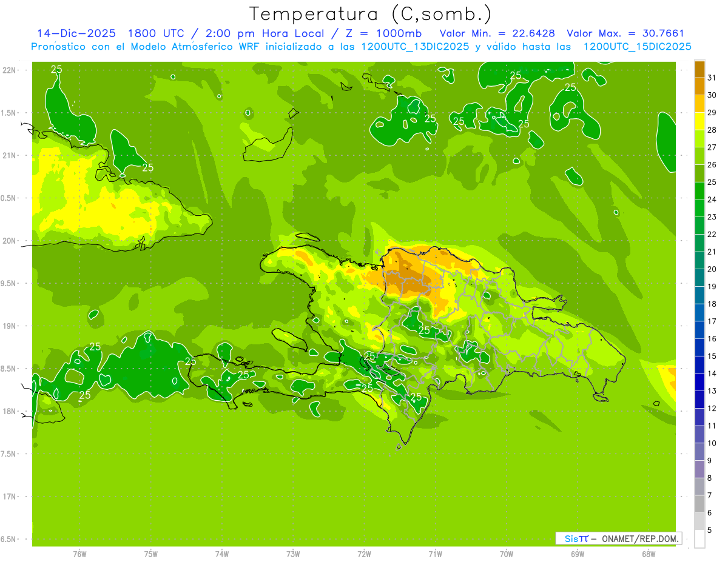Click the "Valor Max. = 30.7661" readout
728x562 pixels.
[x=625, y=33]
